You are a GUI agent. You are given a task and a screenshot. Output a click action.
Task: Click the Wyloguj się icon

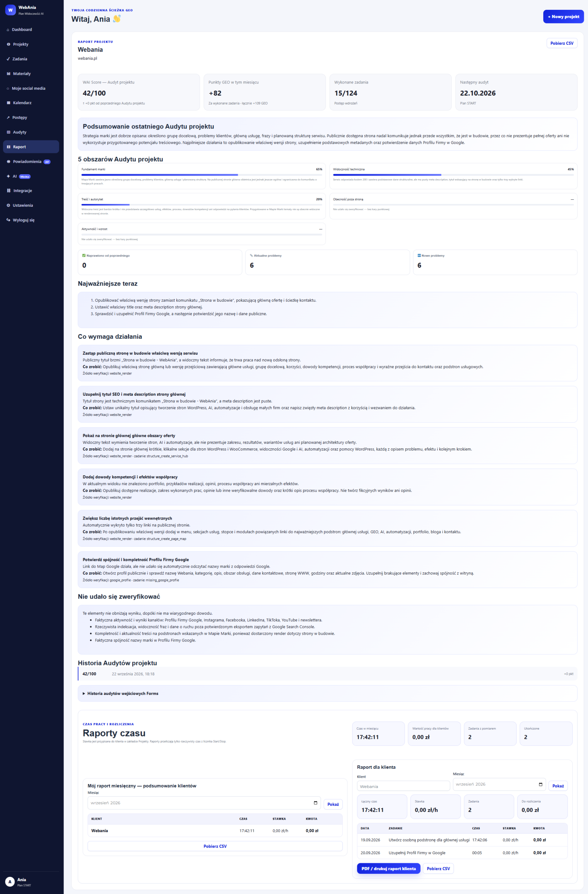(x=8, y=220)
